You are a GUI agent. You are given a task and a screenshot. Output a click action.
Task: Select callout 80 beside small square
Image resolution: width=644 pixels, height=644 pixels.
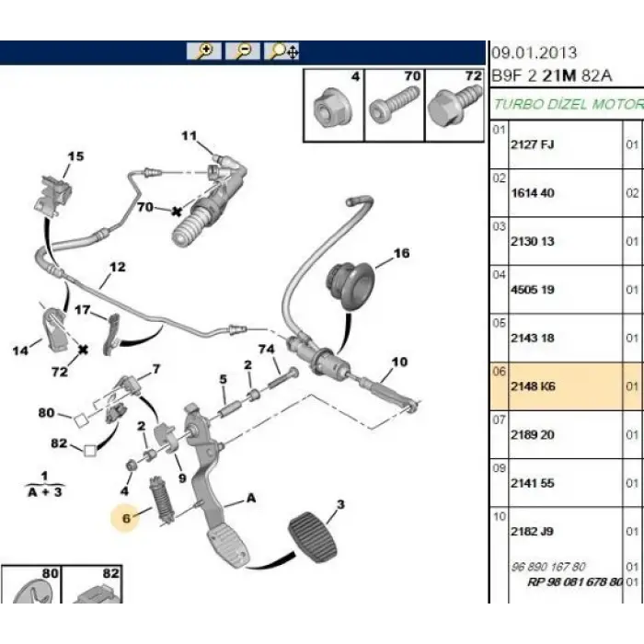coord(46,413)
